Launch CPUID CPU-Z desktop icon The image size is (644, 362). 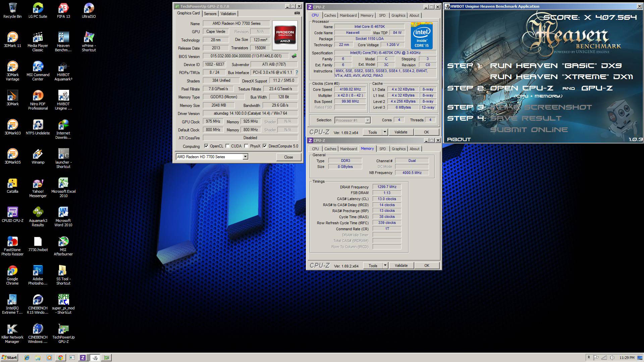click(x=12, y=215)
